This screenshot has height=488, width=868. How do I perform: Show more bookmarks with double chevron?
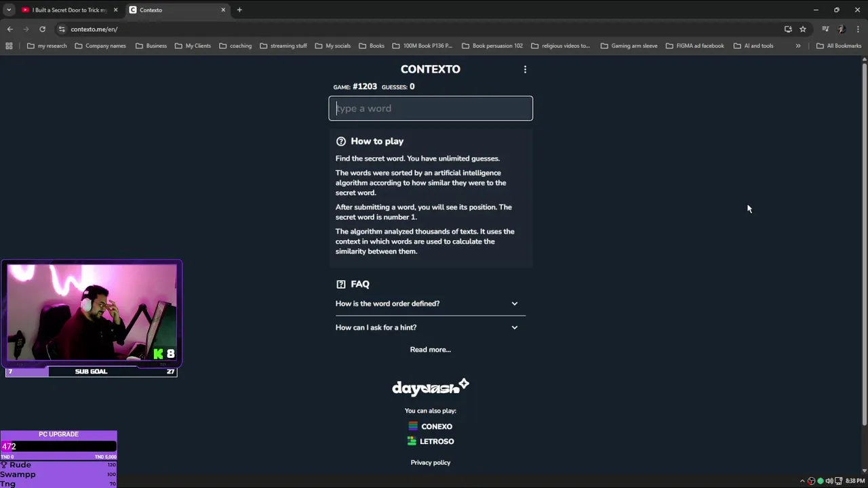pyautogui.click(x=798, y=46)
